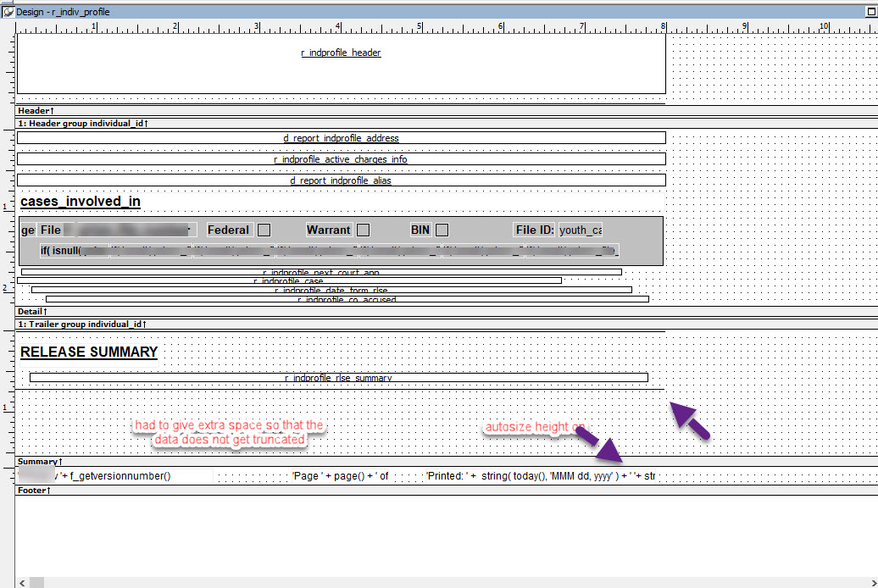Select the Footer band divider bar

coord(339,491)
